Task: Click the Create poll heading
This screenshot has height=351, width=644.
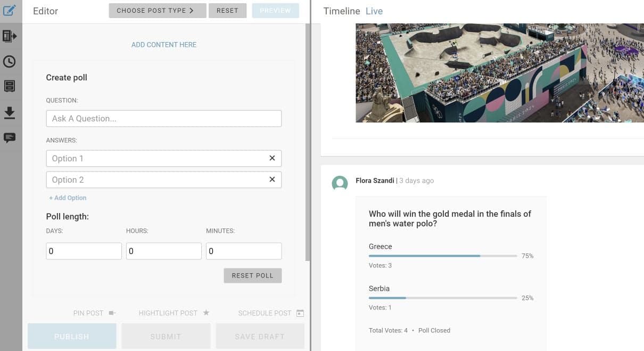Action: point(67,77)
